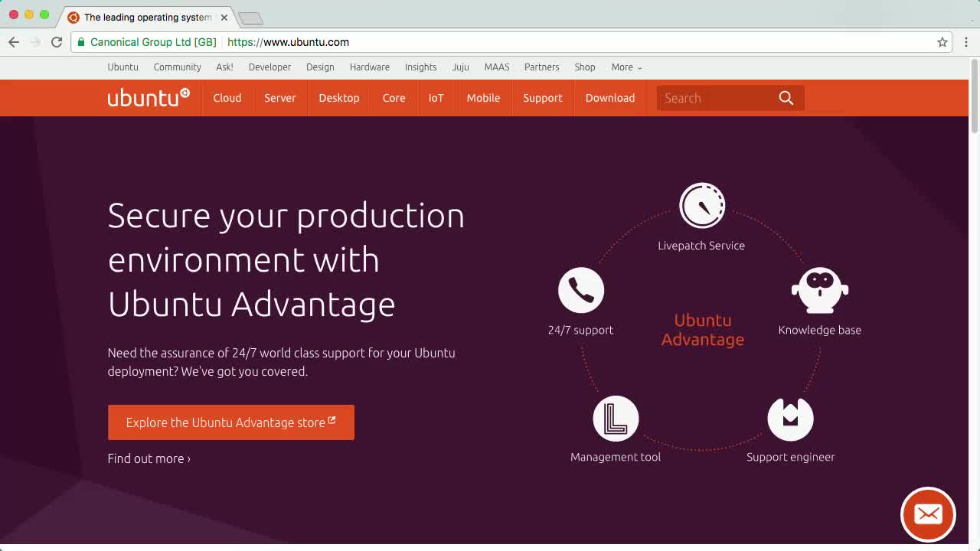Expand the More dropdown in top nav
This screenshot has height=551, width=980.
(x=626, y=67)
